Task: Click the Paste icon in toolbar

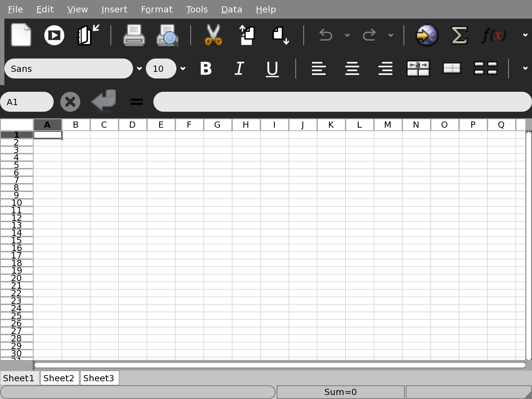Action: click(281, 35)
